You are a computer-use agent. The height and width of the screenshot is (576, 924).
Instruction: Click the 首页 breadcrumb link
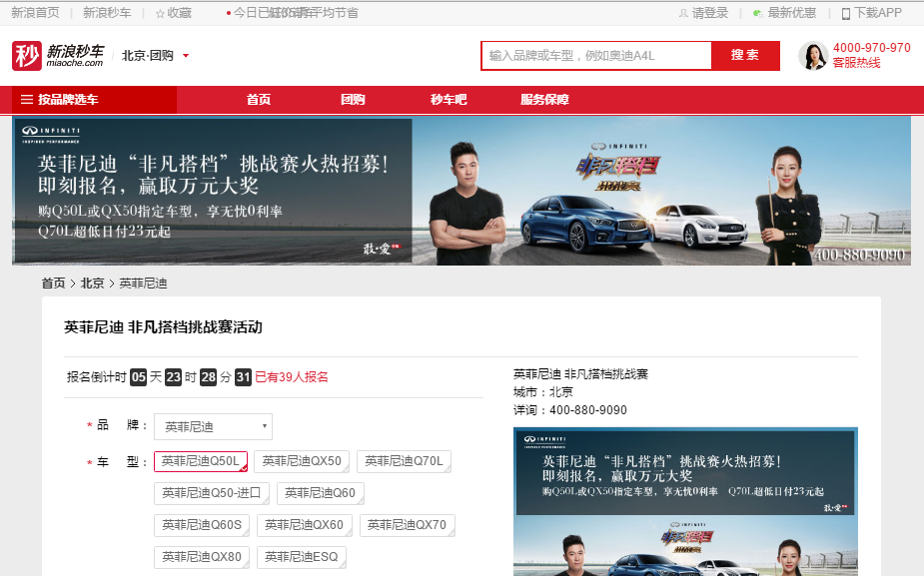[53, 284]
